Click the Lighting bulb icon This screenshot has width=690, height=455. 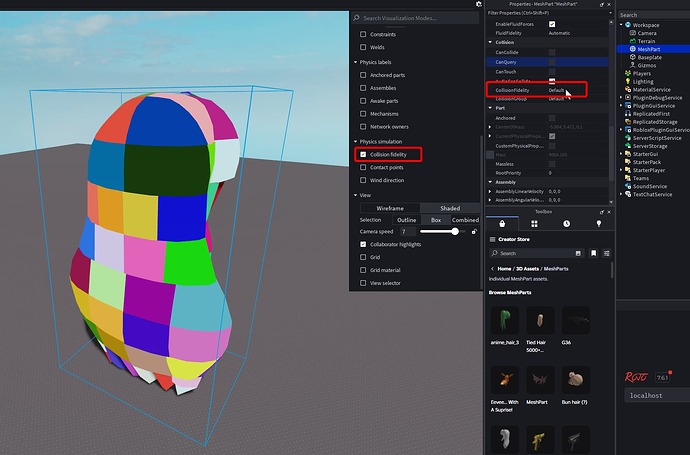(628, 81)
